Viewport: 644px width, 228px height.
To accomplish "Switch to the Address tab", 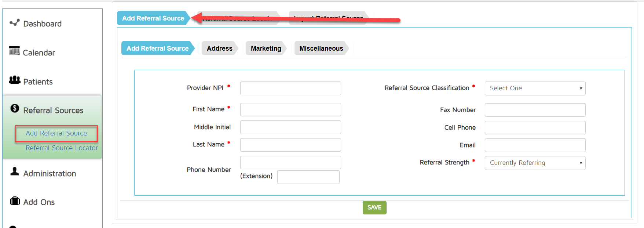I will [219, 48].
